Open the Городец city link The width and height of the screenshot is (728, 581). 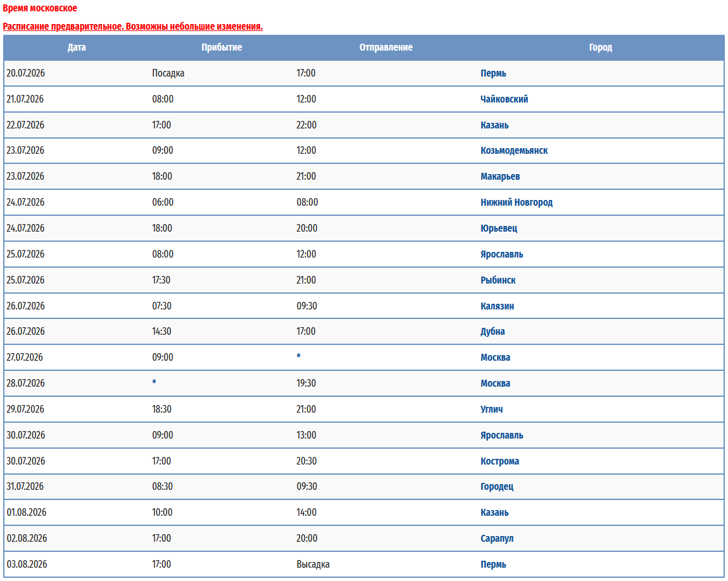click(497, 487)
